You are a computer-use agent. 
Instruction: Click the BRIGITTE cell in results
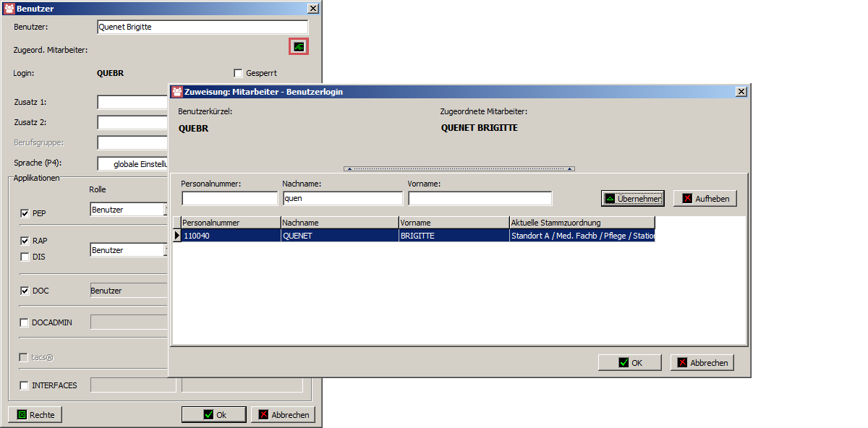tap(454, 236)
